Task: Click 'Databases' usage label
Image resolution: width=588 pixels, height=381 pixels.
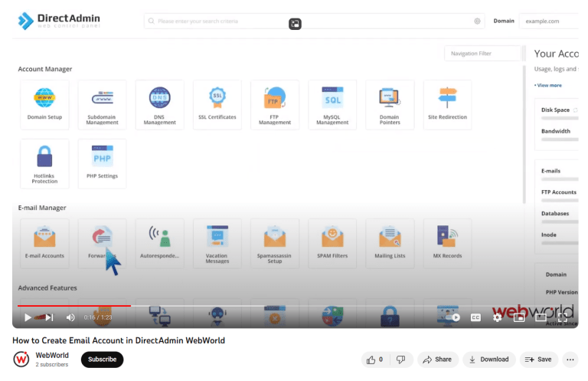Action: pos(555,214)
